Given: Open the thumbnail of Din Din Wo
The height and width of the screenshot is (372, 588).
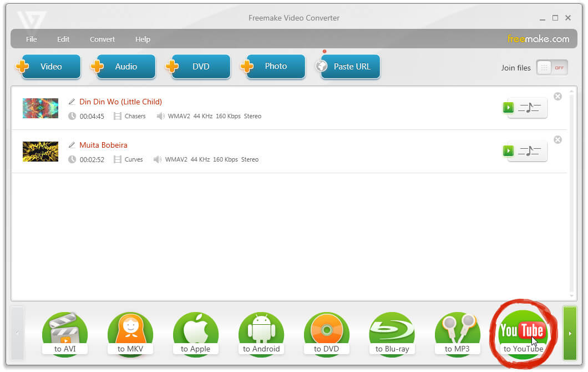Looking at the screenshot, I should click(40, 108).
